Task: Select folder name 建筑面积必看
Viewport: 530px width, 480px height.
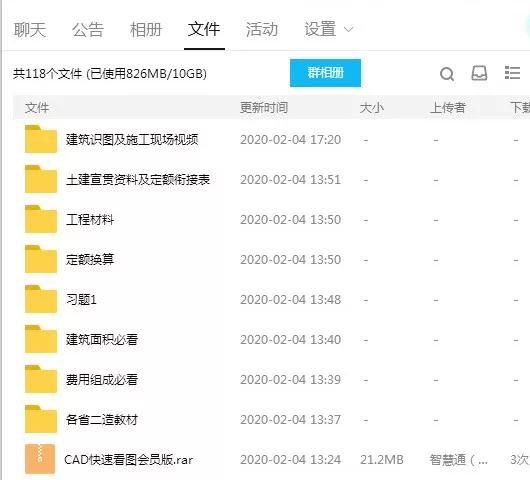Action: pos(102,339)
